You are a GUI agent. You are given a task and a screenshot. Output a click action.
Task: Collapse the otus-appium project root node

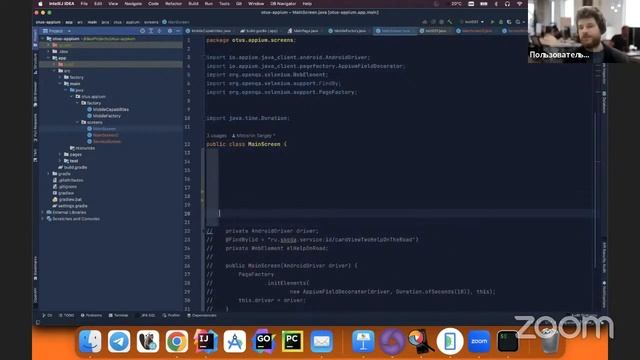point(43,39)
